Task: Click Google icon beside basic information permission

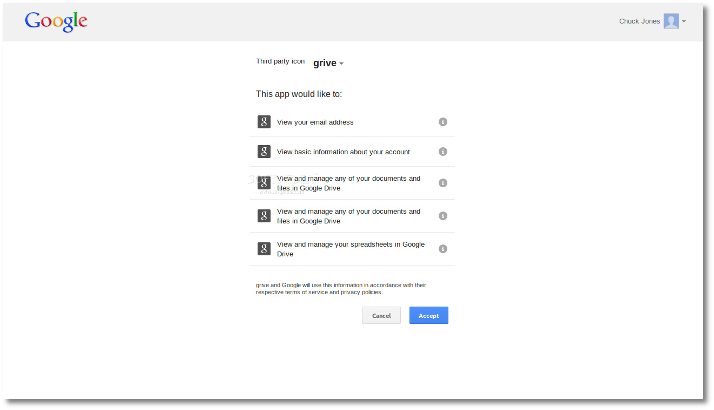Action: (x=264, y=152)
